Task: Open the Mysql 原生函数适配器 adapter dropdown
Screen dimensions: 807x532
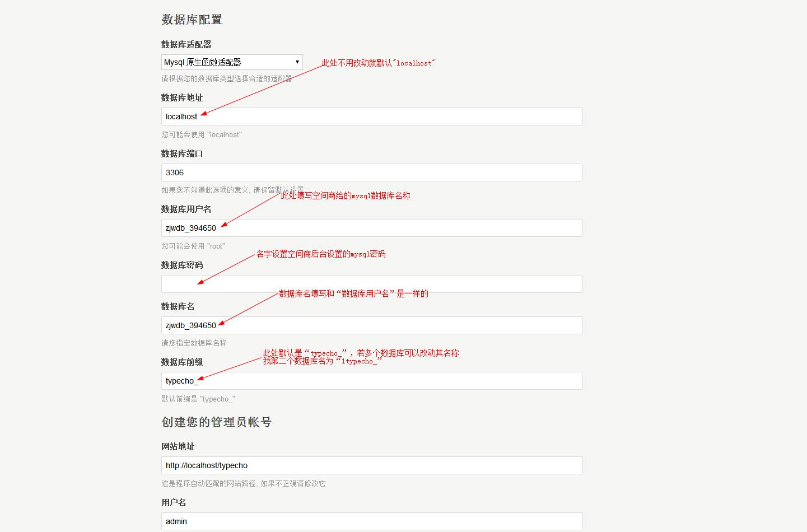Action: click(x=232, y=62)
